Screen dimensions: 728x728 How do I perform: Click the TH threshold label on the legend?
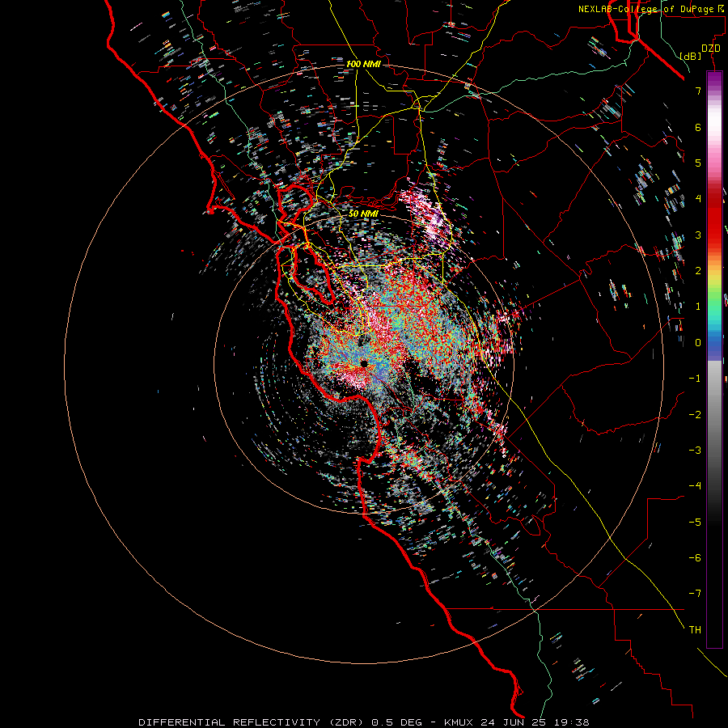tap(695, 630)
